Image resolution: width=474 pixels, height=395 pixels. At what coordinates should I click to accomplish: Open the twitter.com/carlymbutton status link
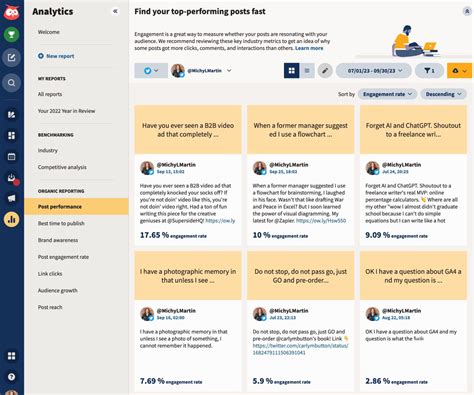point(300,349)
